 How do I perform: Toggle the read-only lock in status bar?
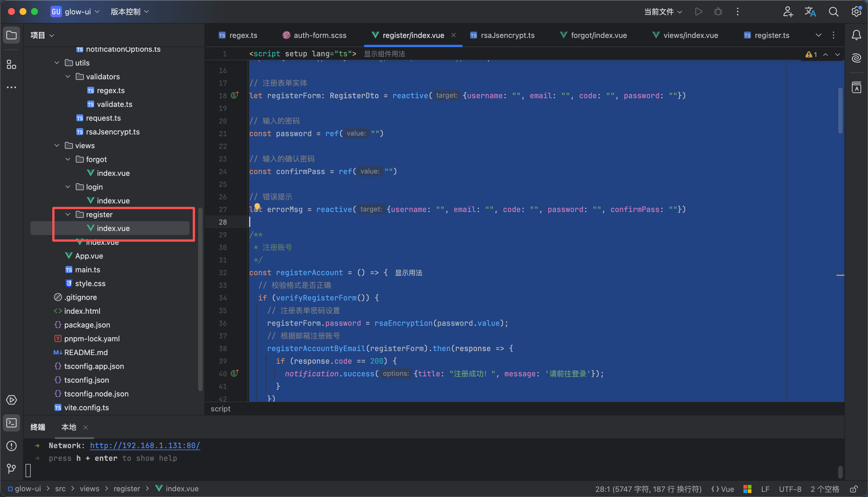click(x=854, y=489)
